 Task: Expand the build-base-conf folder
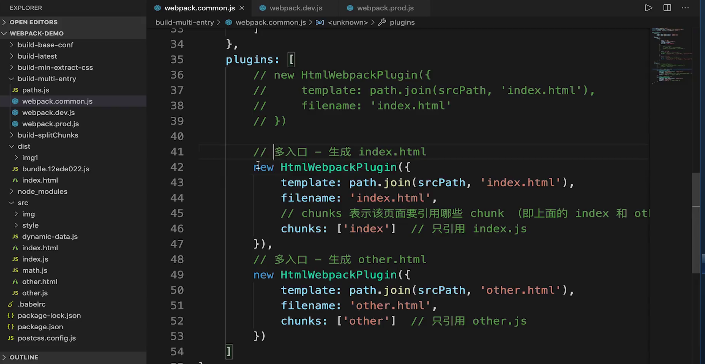[73, 45]
